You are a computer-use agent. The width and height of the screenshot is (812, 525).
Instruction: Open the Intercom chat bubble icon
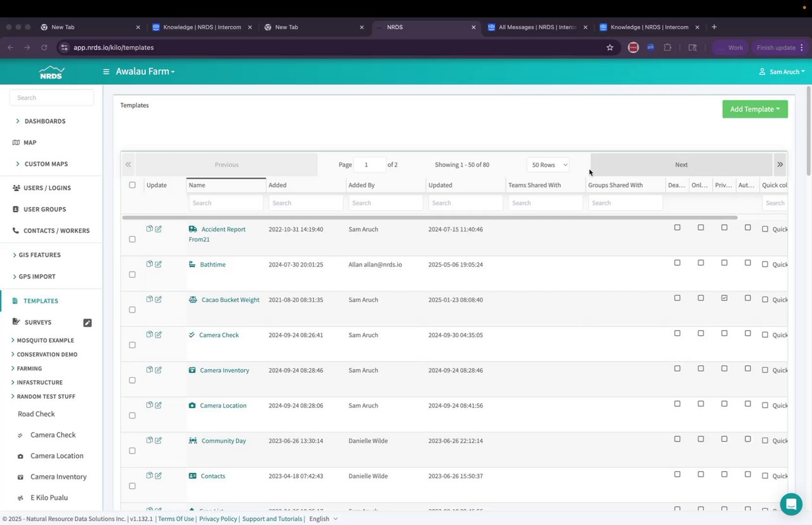[x=791, y=504]
